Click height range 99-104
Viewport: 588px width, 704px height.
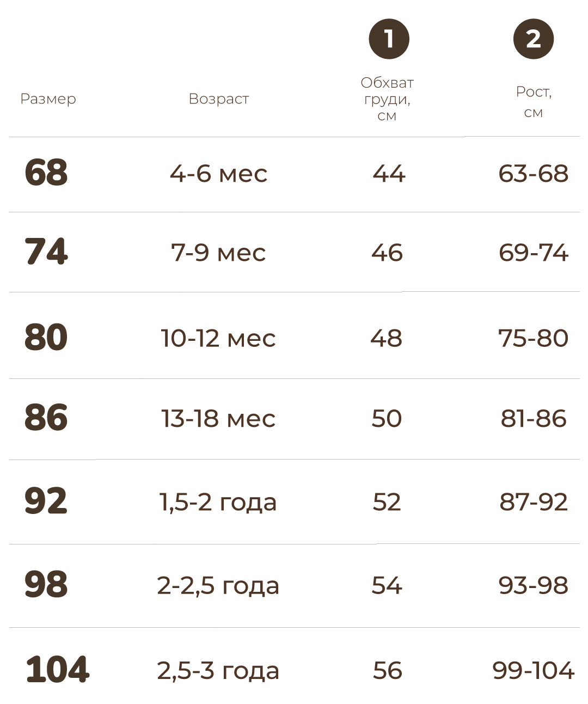(534, 670)
